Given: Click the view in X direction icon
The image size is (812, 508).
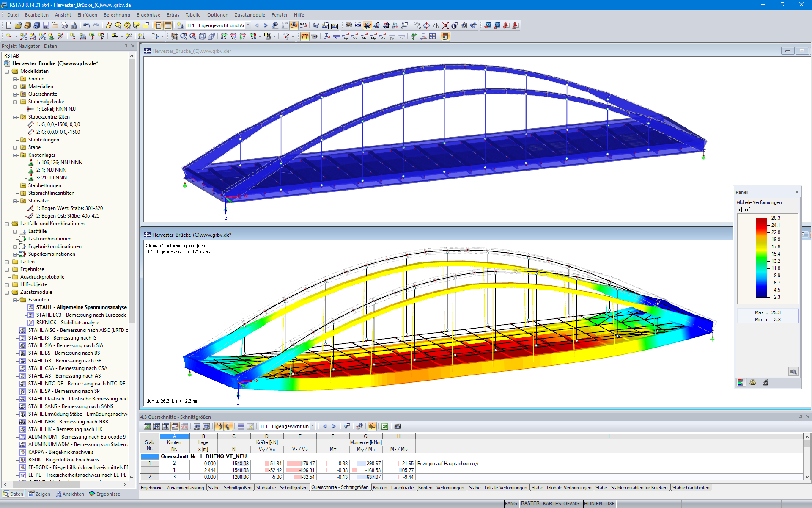Looking at the screenshot, I should point(225,36).
